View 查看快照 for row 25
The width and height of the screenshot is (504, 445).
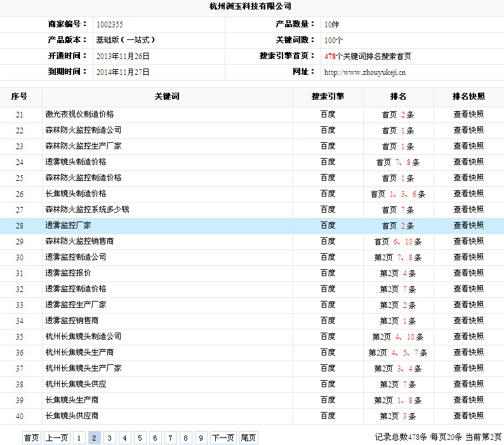pyautogui.click(x=468, y=178)
